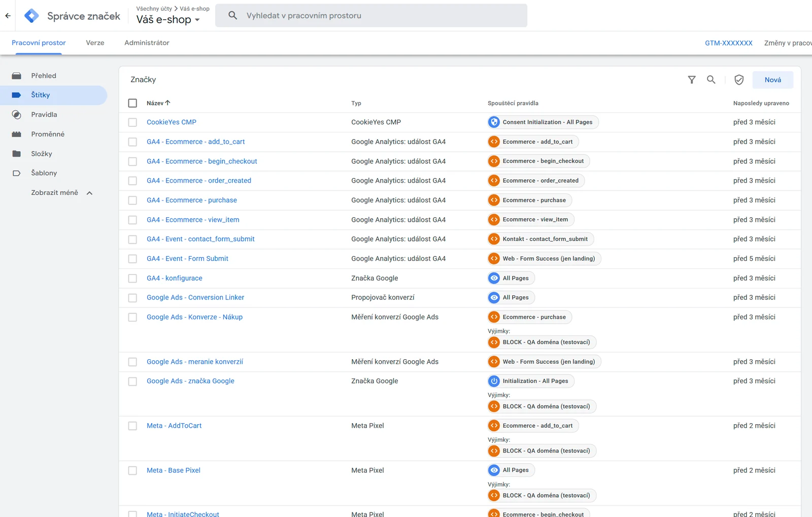Tick the select-all checkbox in the table header
The width and height of the screenshot is (812, 517).
[x=132, y=103]
